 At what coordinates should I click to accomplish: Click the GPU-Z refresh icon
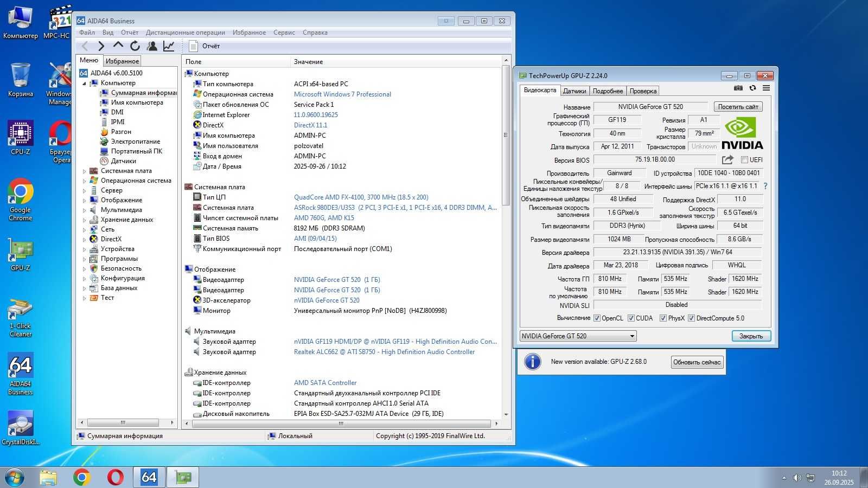[x=752, y=88]
